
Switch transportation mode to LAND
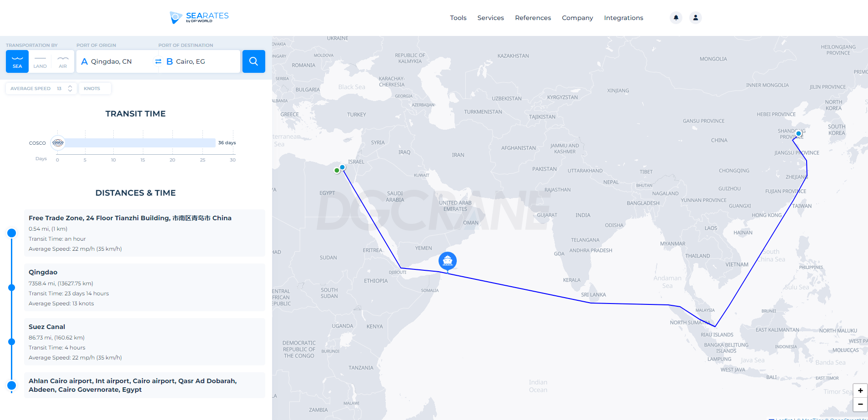coord(40,61)
